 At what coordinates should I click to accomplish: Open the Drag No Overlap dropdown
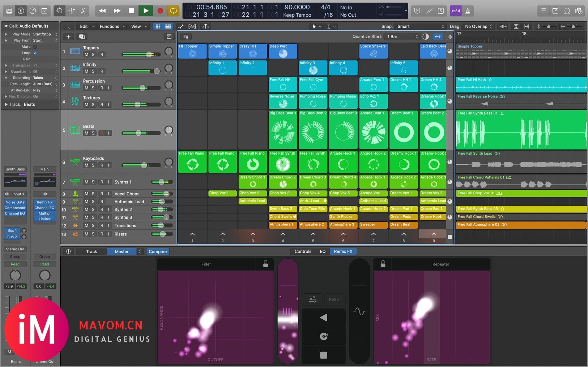tap(478, 26)
